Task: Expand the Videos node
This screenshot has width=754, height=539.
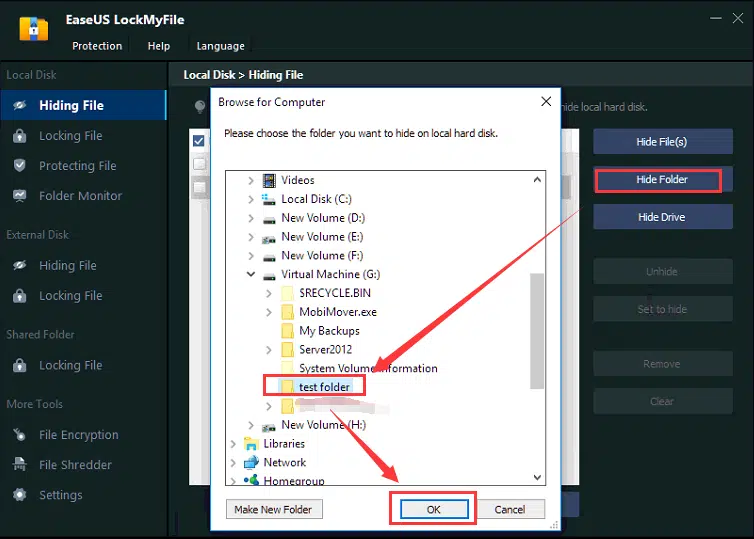Action: click(251, 180)
